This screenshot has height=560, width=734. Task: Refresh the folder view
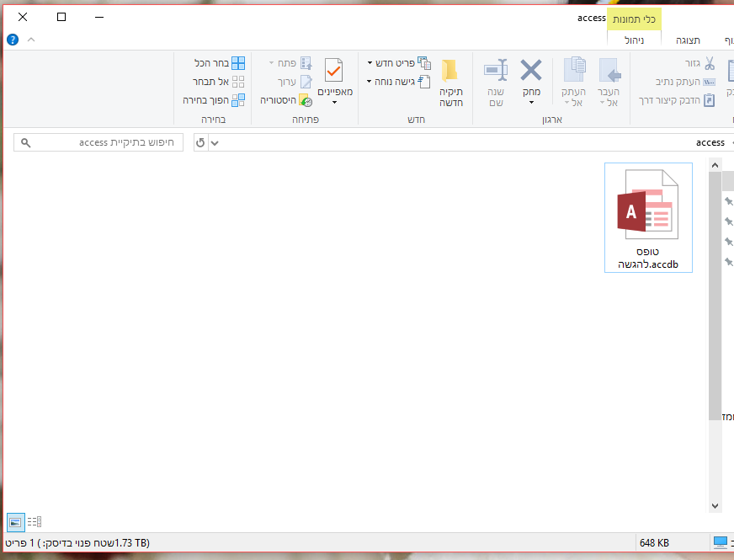coord(200,142)
